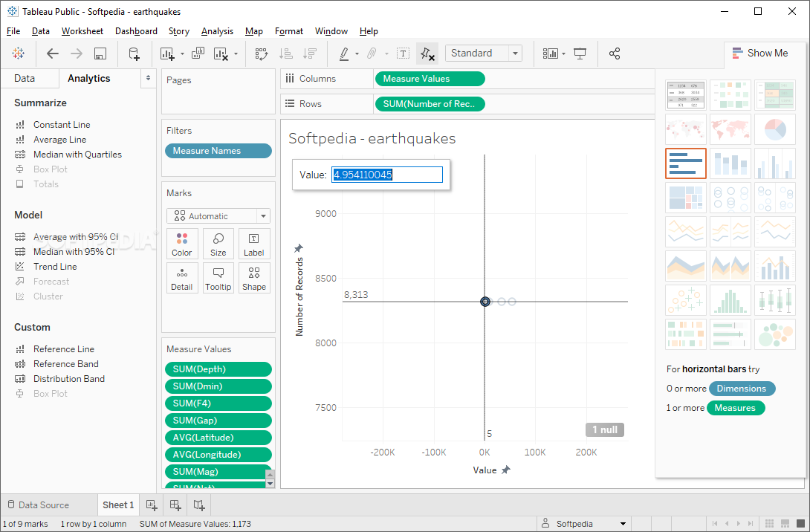Click the constant line Value input field
Viewport: 810px width, 532px height.
click(387, 175)
